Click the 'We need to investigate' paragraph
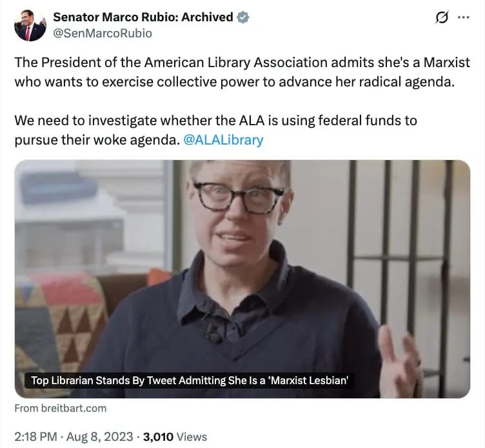The width and height of the screenshot is (485, 448). tap(215, 130)
